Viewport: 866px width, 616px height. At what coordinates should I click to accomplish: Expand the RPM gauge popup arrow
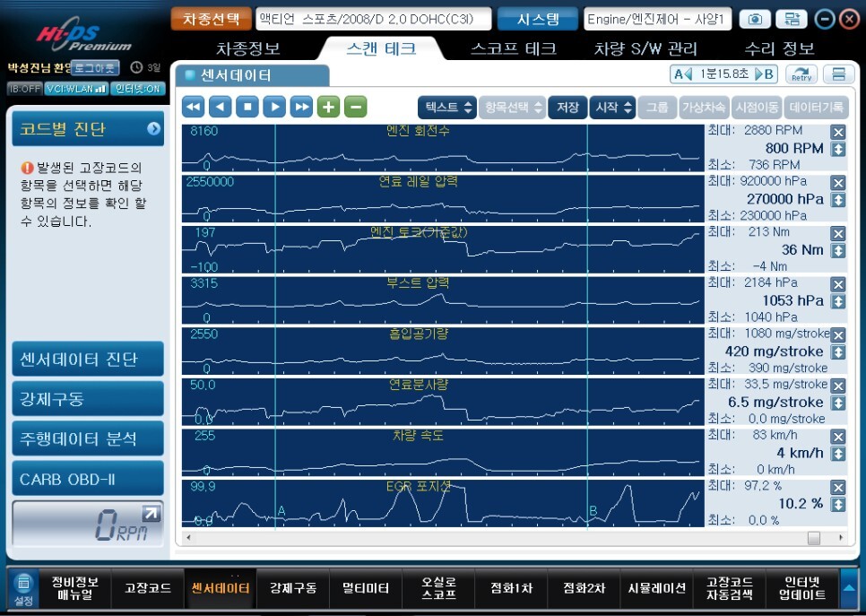coord(151,514)
